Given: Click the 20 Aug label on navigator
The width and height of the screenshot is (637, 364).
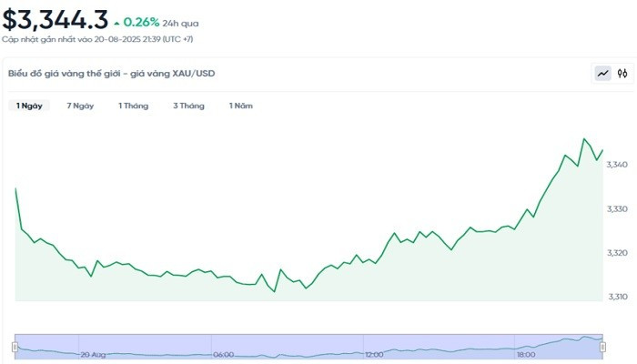Looking at the screenshot, I should [x=93, y=354].
